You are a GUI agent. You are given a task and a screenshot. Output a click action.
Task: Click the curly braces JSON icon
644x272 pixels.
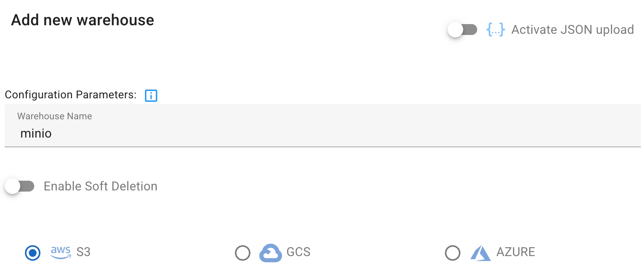point(495,30)
